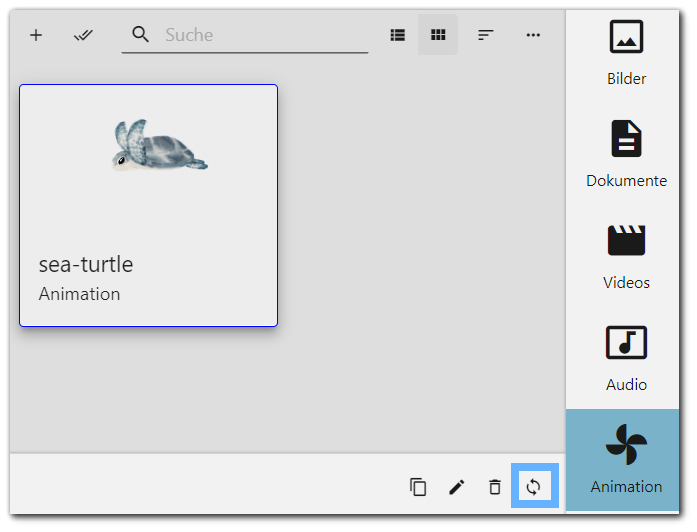Screen dimensions: 697x532
Task: Click the plus icon to add media
Action: pyautogui.click(x=36, y=35)
